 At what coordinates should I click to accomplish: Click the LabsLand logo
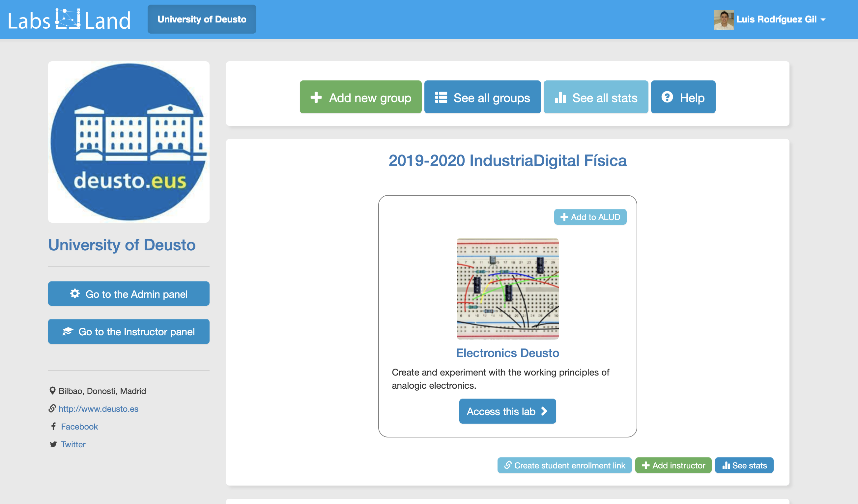69,19
